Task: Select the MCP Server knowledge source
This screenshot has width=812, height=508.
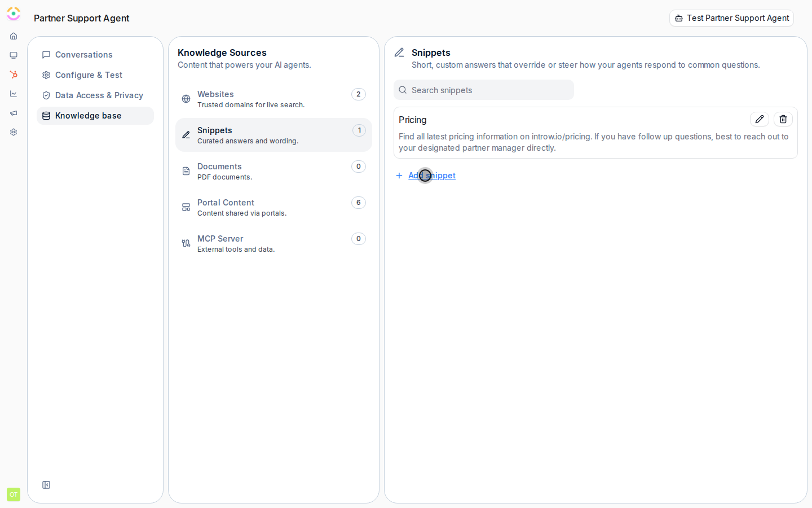Action: click(x=273, y=243)
